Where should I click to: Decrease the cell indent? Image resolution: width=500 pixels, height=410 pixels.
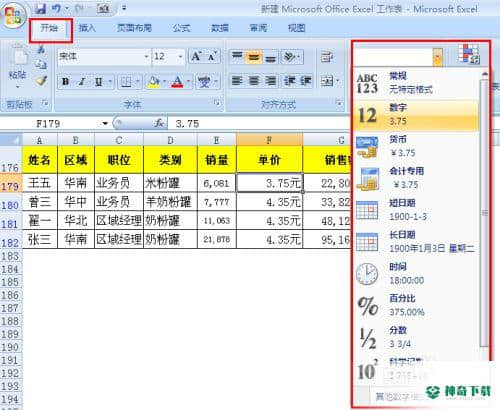click(290, 81)
